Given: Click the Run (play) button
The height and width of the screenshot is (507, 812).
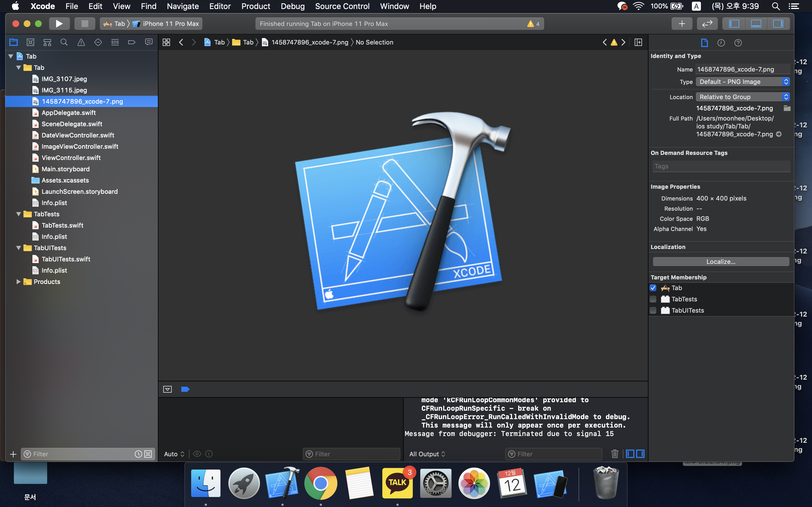Looking at the screenshot, I should [59, 23].
